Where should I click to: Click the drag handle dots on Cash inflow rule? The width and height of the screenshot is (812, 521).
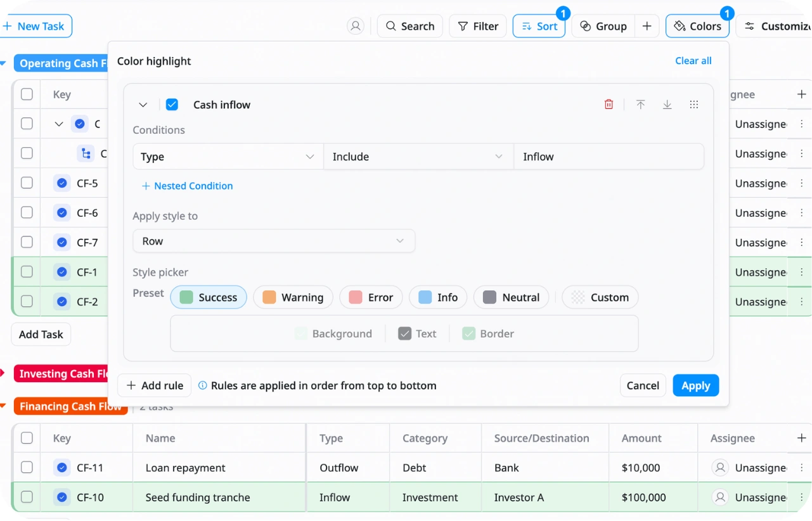point(694,105)
